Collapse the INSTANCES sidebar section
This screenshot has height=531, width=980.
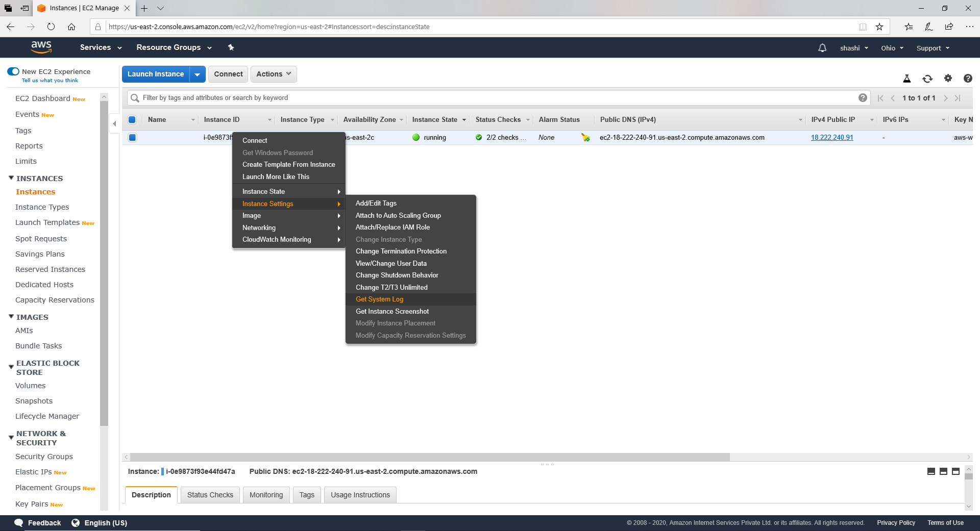pos(11,178)
